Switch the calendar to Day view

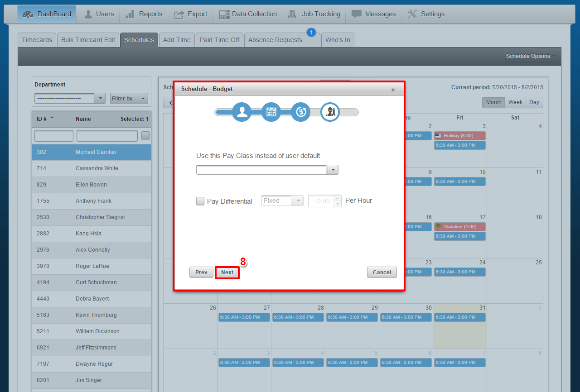(534, 102)
